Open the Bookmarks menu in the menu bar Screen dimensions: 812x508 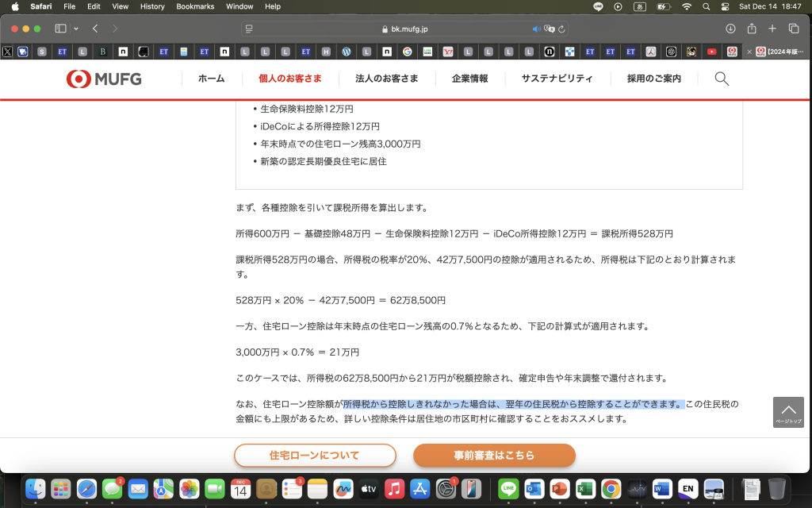(x=195, y=6)
